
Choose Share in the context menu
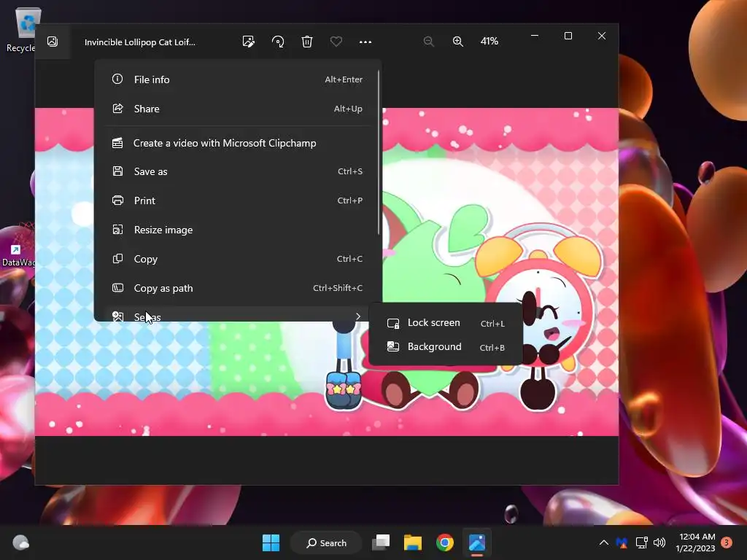237,109
